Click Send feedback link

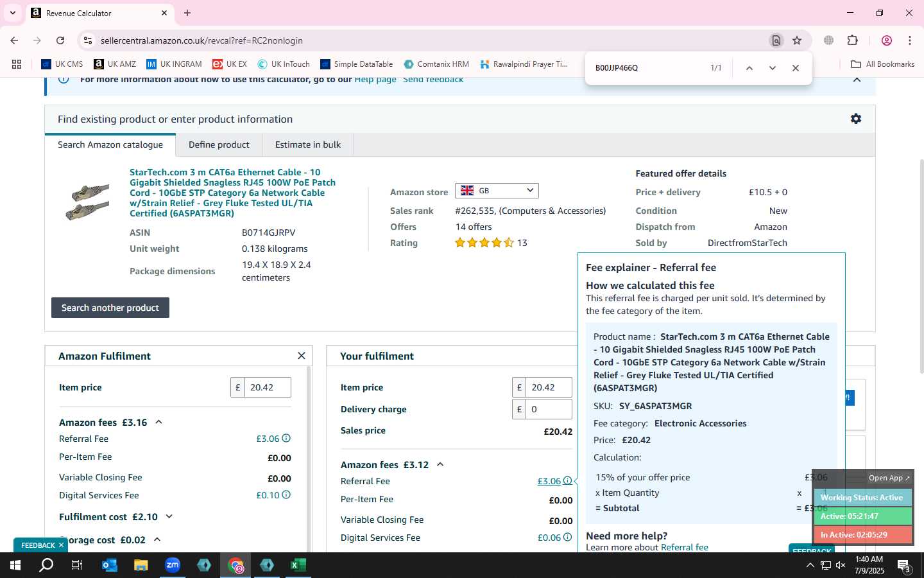point(433,80)
